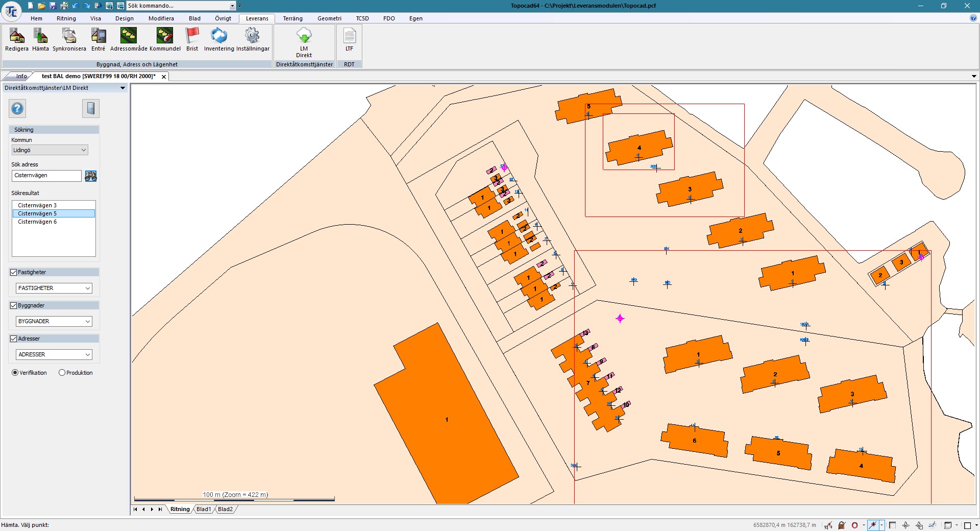Open the FASTIGHETER layer dropdown
Image resolution: width=980 pixels, height=531 pixels.
pos(54,288)
